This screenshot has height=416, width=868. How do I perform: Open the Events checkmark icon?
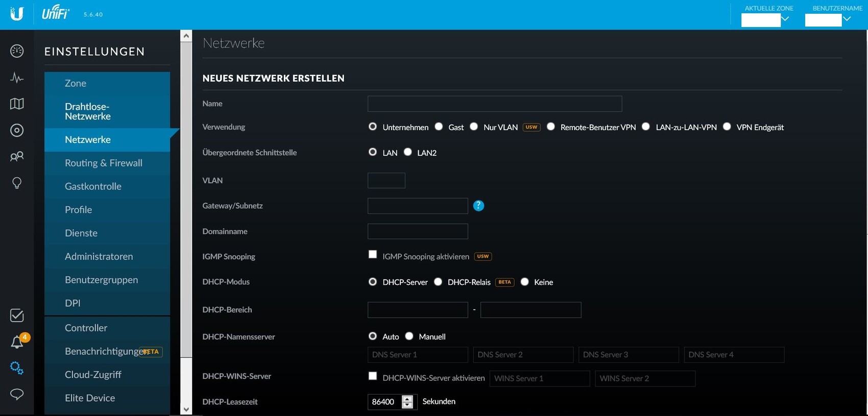(17, 315)
